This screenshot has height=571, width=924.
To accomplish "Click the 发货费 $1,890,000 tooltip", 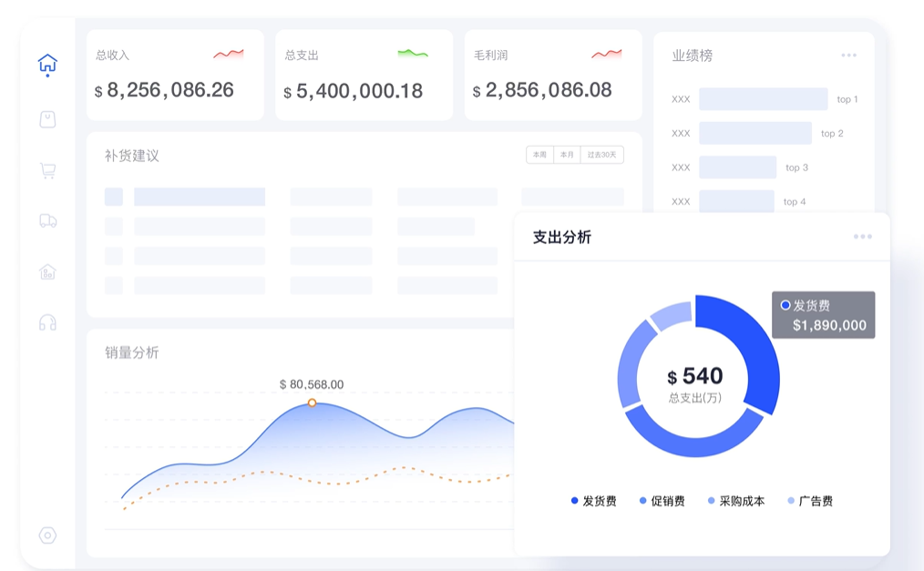I will pyautogui.click(x=823, y=315).
